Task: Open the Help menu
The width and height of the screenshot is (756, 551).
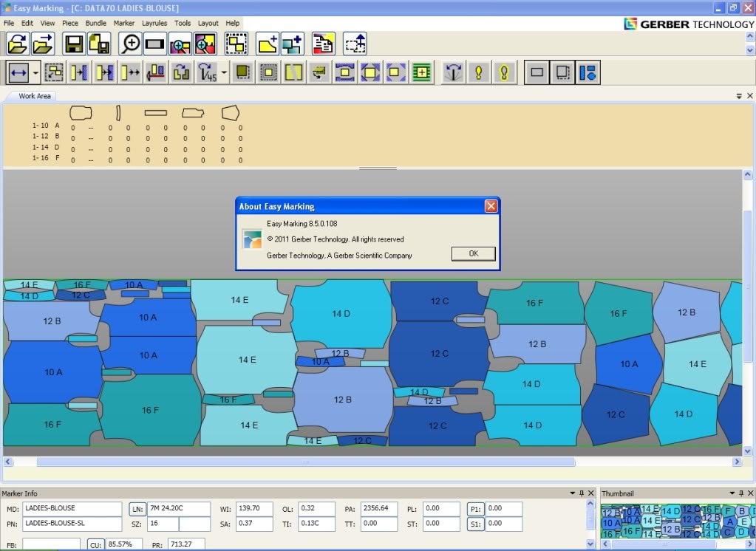Action: point(232,23)
